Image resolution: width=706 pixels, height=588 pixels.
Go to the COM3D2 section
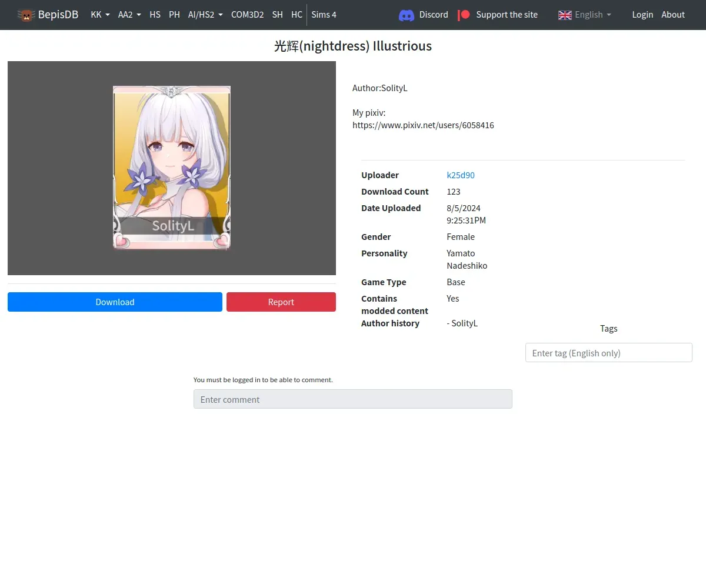247,15
